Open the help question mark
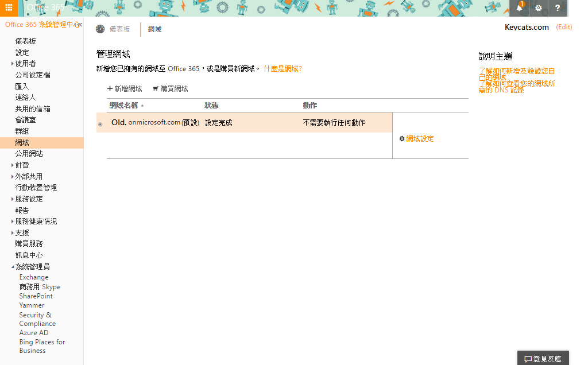 pyautogui.click(x=558, y=8)
